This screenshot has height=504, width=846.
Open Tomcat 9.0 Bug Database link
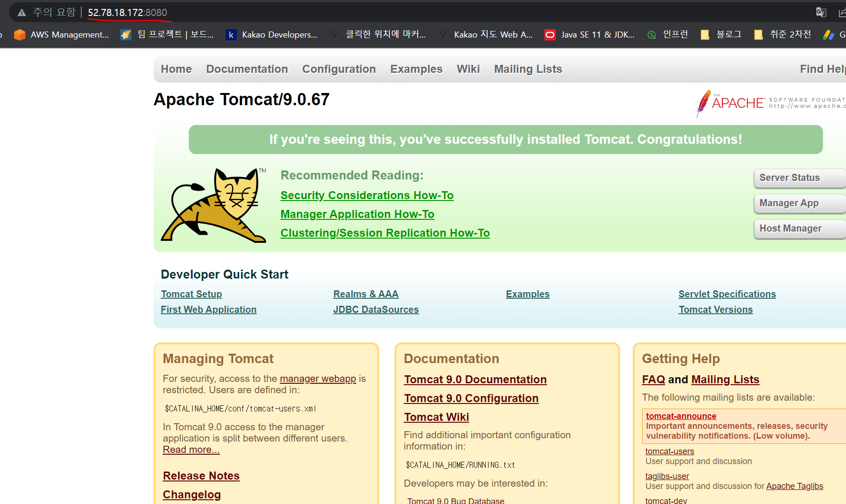point(456,501)
